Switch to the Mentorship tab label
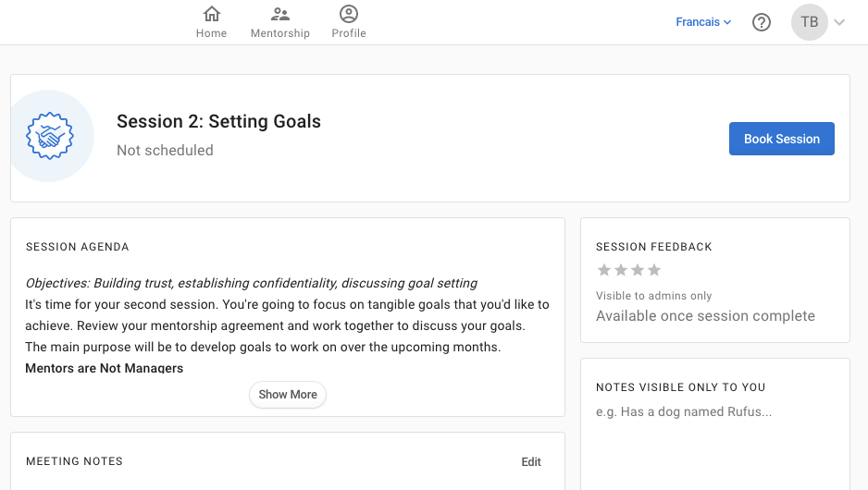Screen dimensions: 868x490 click(279, 33)
